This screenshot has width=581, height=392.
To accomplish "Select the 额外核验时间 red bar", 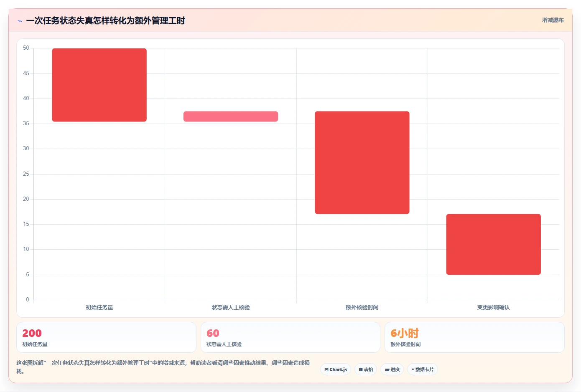I will 362,162.
